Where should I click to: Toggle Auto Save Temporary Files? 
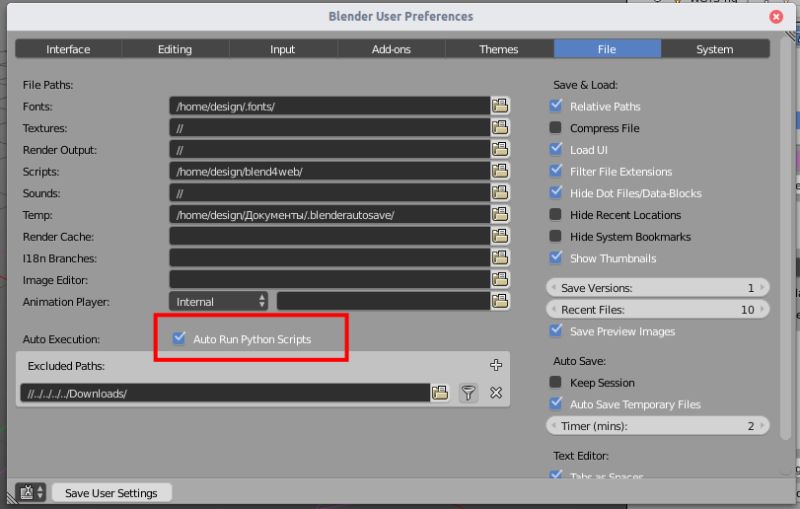[x=556, y=403]
